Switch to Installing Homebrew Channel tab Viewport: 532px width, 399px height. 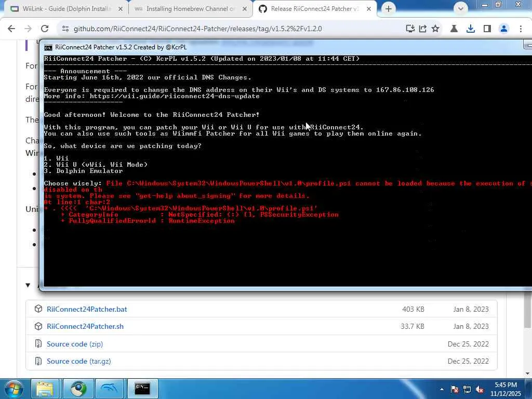(x=190, y=9)
